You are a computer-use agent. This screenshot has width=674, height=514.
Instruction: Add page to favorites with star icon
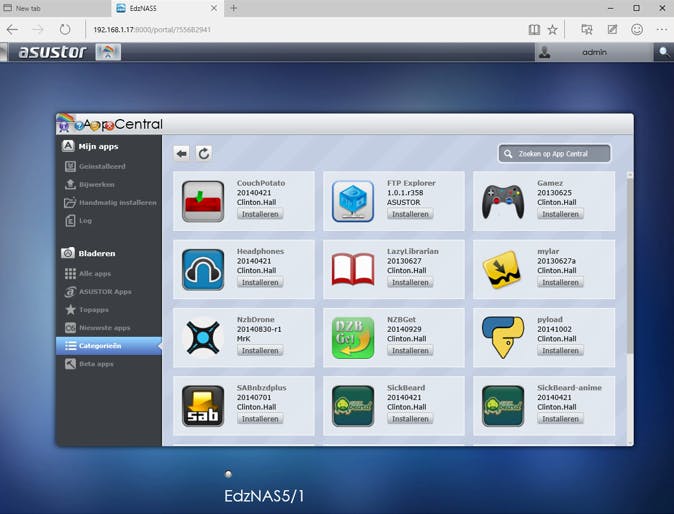(x=552, y=30)
